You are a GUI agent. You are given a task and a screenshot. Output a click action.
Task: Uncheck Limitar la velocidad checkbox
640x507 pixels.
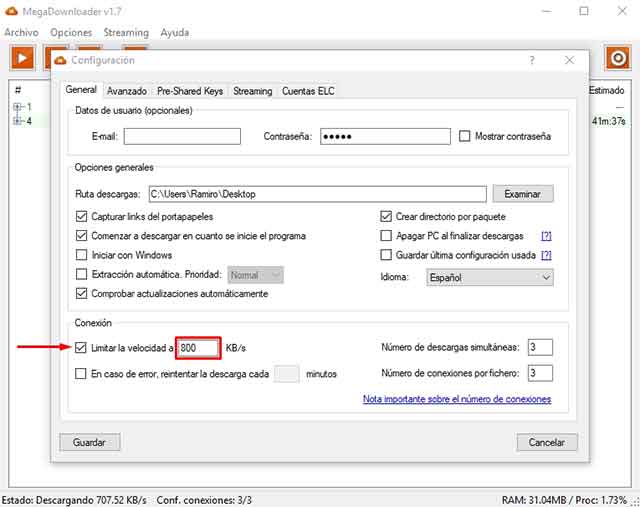(x=82, y=347)
